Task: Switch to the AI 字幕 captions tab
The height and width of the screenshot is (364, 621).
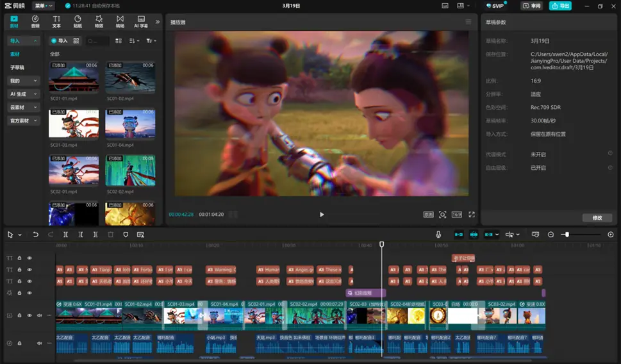Action: point(141,21)
